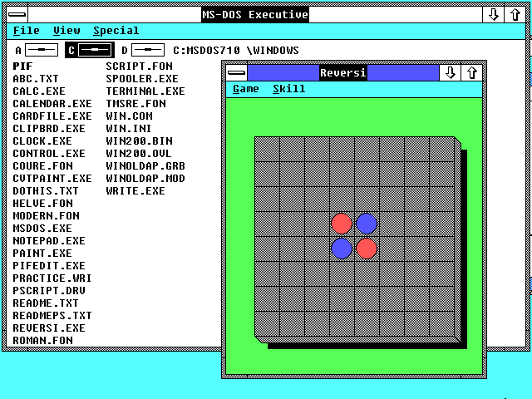The image size is (532, 399).
Task: Open the Game menu in Reversi
Action: tap(246, 89)
